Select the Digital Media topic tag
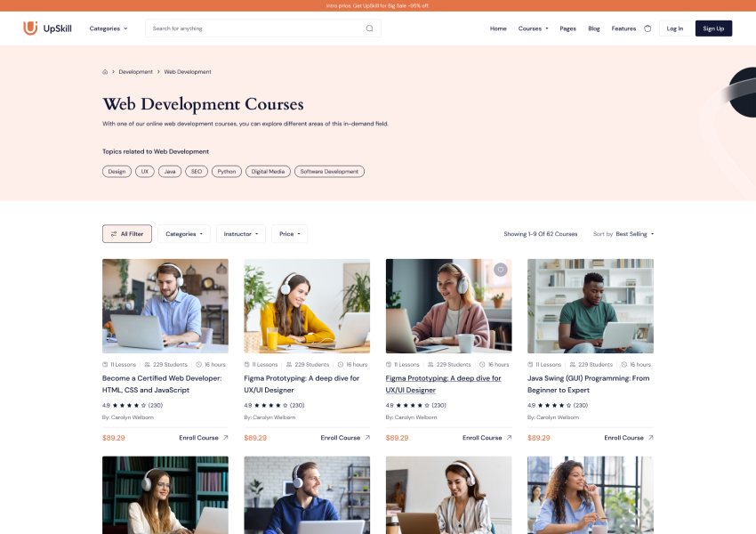 click(x=268, y=172)
